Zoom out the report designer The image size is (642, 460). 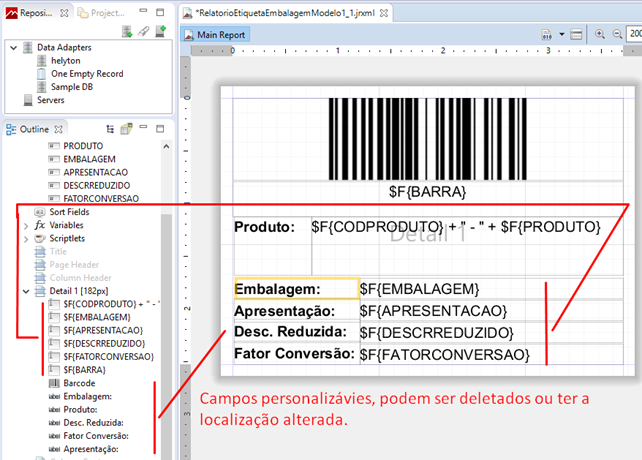point(617,34)
